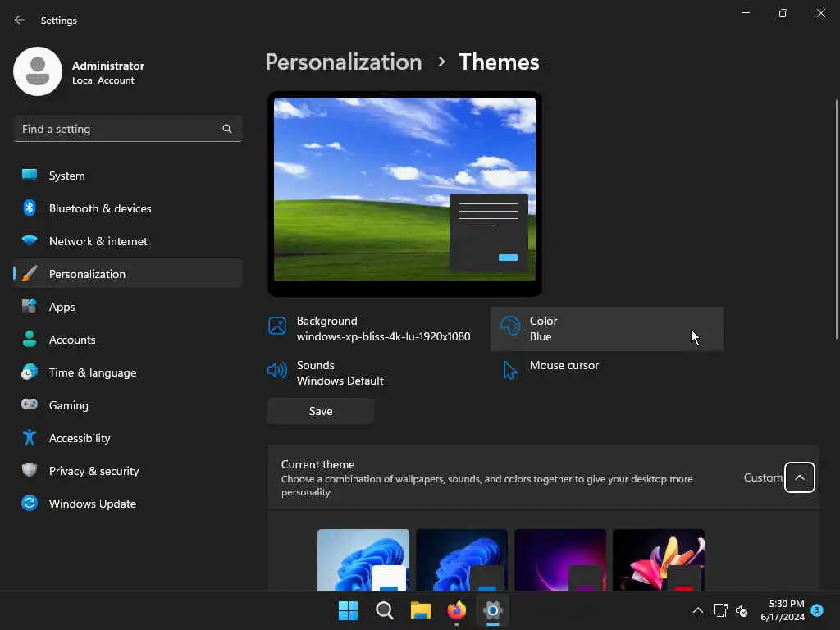Open Windows Update label in the sidebar

(93, 504)
